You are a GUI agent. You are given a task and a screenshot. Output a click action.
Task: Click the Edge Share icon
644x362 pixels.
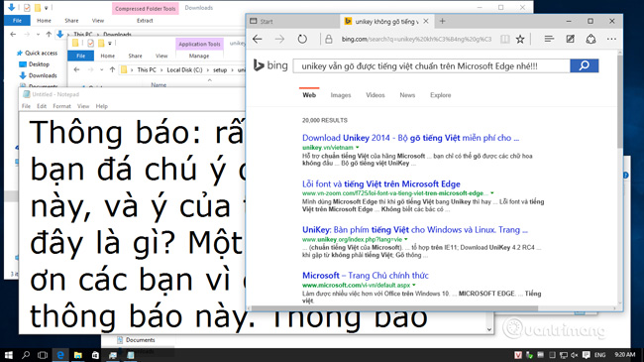pos(591,39)
